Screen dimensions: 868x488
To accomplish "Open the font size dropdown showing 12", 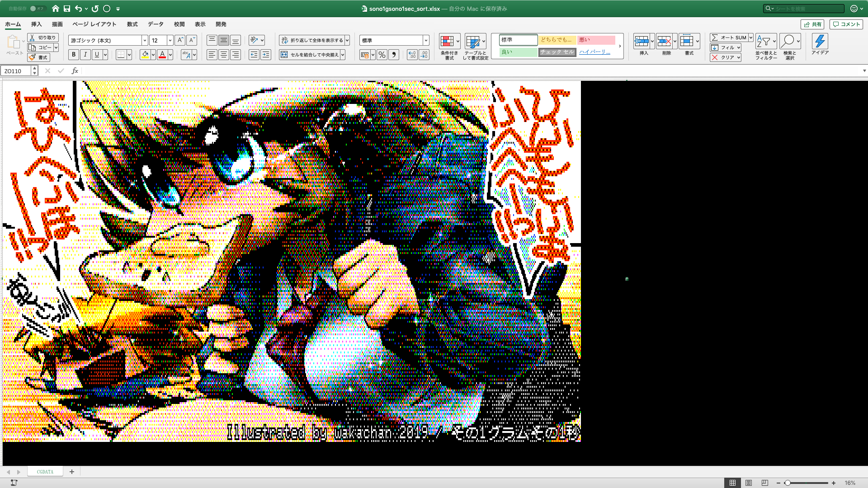I will click(x=170, y=40).
